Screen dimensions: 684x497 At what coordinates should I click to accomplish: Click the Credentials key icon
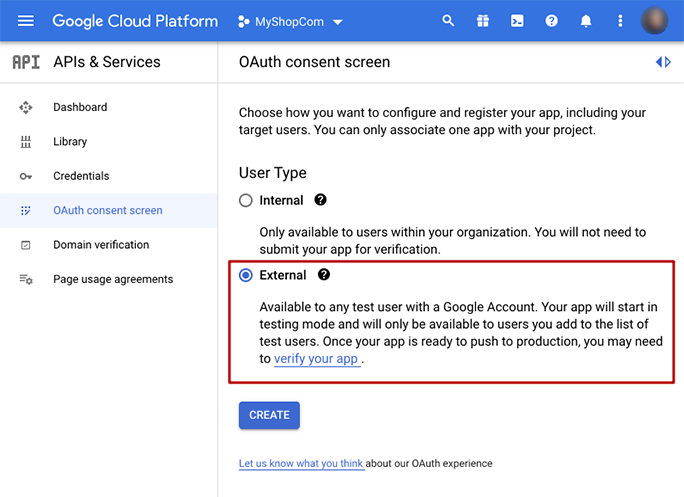26,176
